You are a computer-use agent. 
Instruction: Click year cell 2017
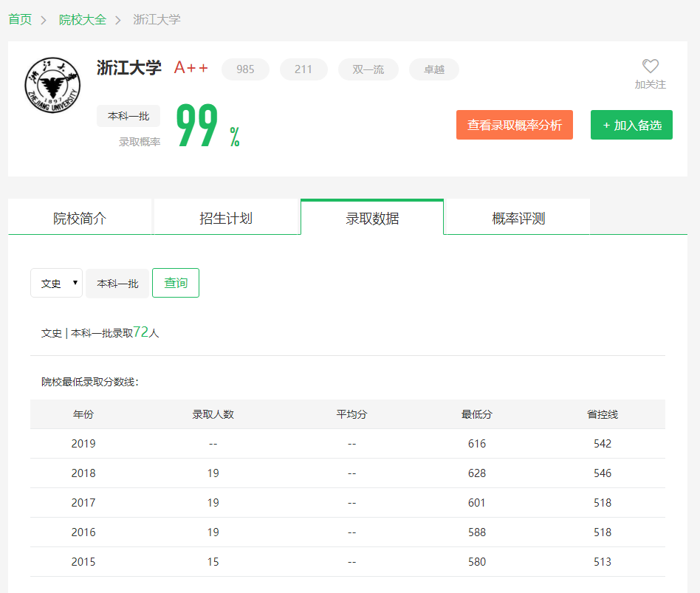pos(83,503)
